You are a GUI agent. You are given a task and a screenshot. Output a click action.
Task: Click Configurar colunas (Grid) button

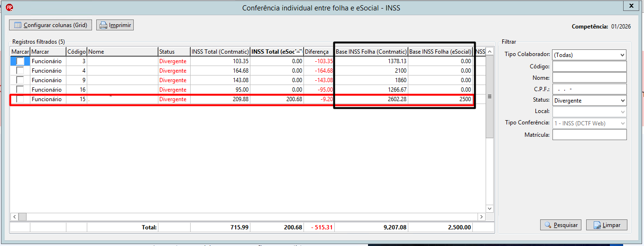click(x=50, y=25)
